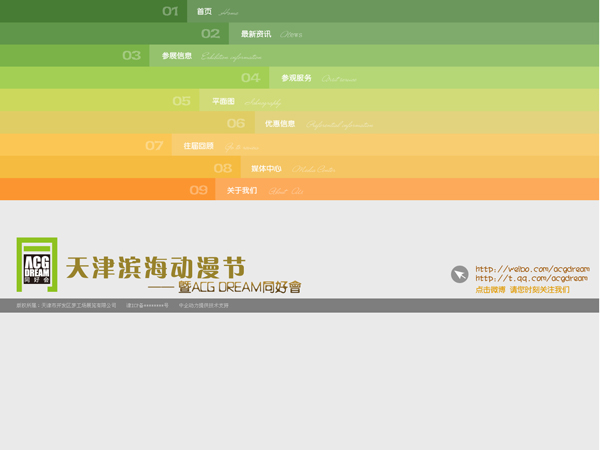Click the number 05 label
Image resolution: width=600 pixels, height=450 pixels.
point(181,101)
